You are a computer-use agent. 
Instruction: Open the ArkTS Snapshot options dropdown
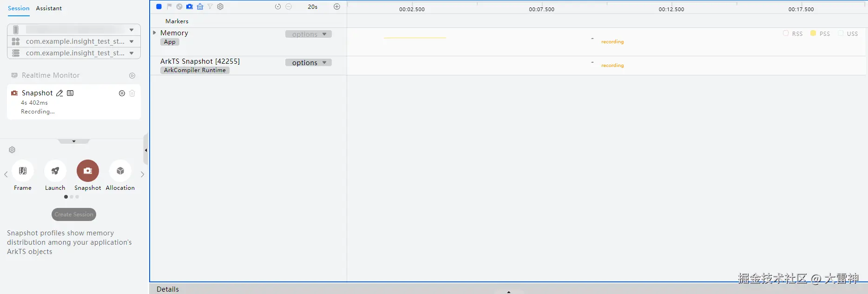(x=309, y=62)
